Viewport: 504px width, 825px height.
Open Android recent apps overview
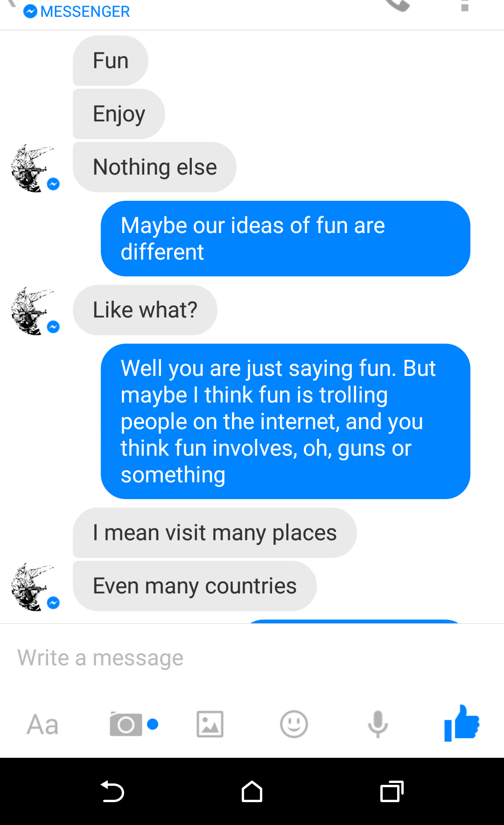[392, 791]
